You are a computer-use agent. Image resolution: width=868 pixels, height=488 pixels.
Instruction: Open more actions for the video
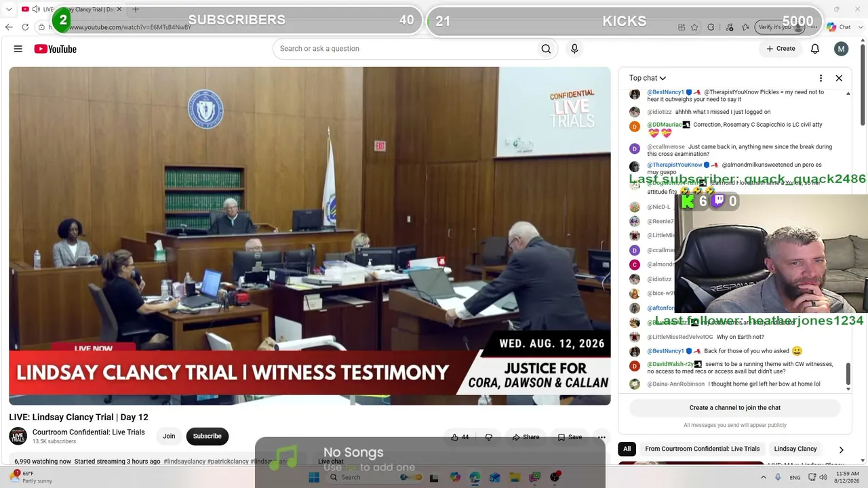pos(601,437)
